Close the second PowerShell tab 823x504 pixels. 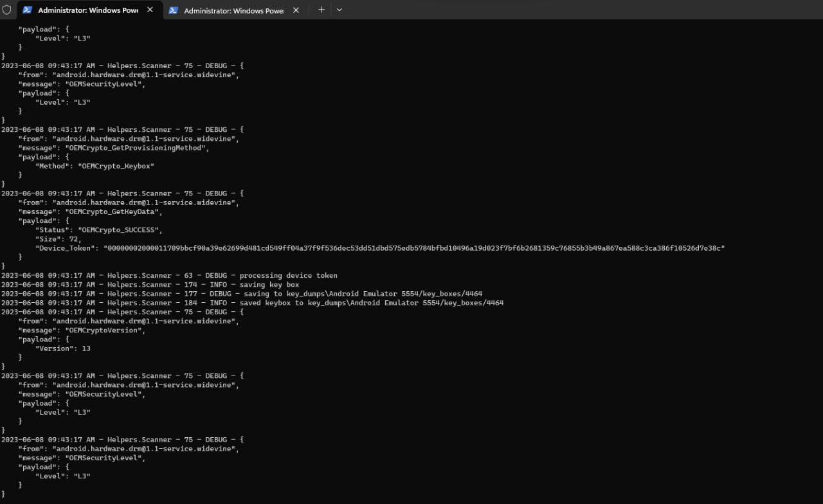(x=296, y=10)
